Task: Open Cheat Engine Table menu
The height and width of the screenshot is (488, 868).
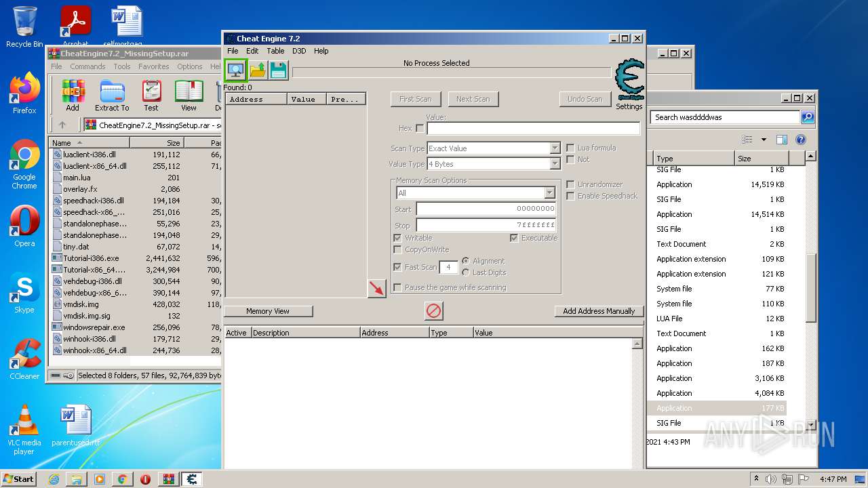Action: [275, 51]
